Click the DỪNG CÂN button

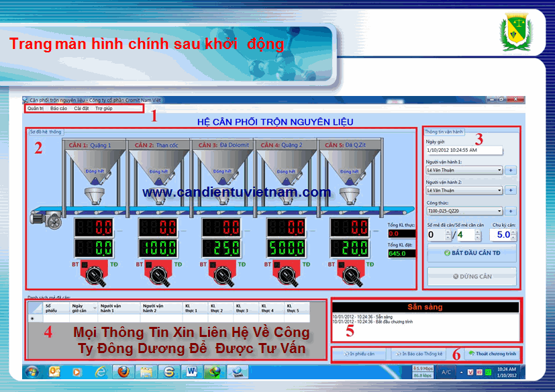click(x=472, y=276)
